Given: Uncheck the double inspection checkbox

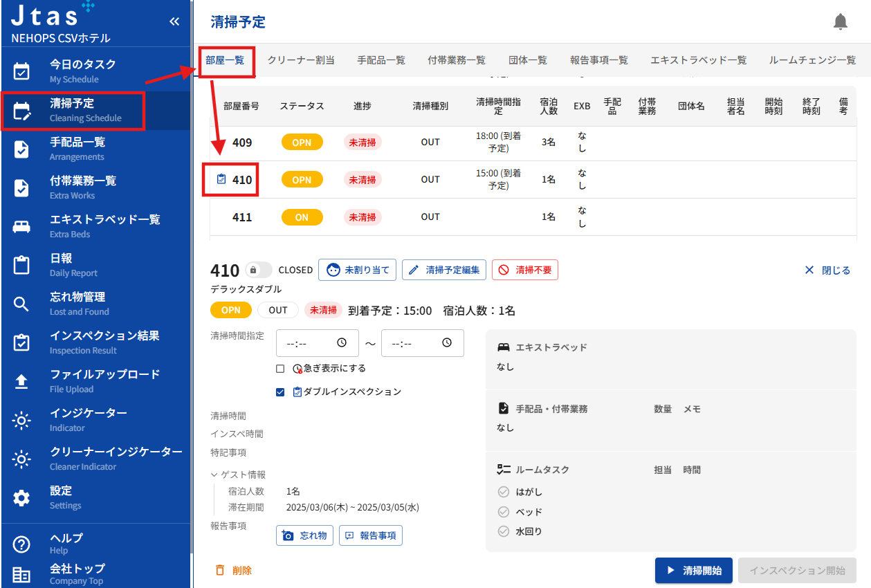Looking at the screenshot, I should click(280, 392).
